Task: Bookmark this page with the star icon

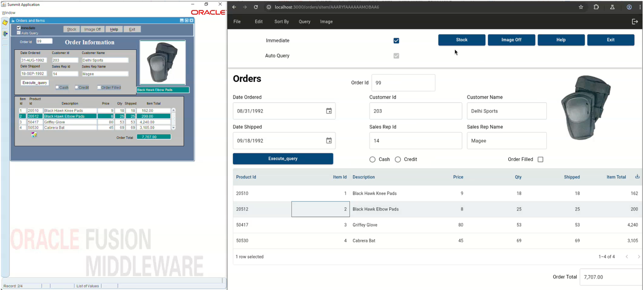Action: pyautogui.click(x=581, y=7)
